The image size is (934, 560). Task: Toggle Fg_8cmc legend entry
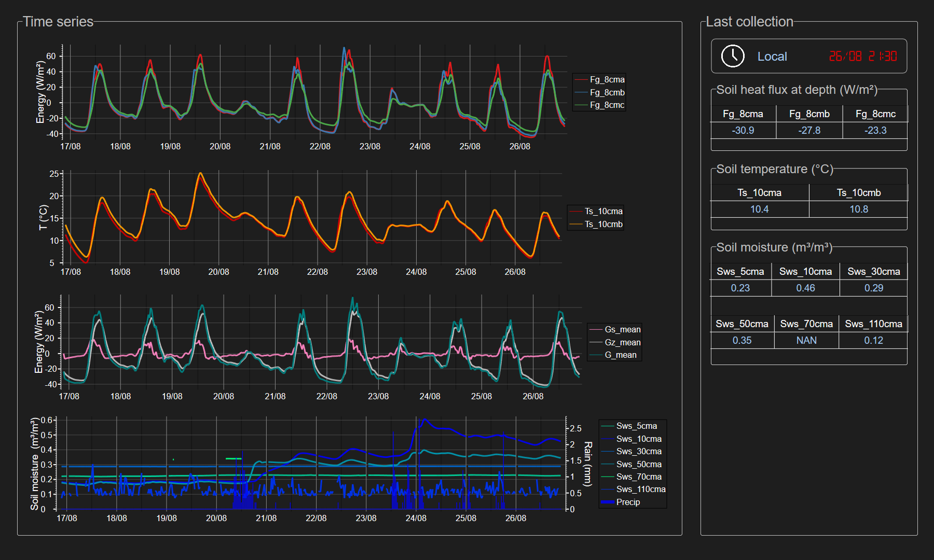click(607, 105)
